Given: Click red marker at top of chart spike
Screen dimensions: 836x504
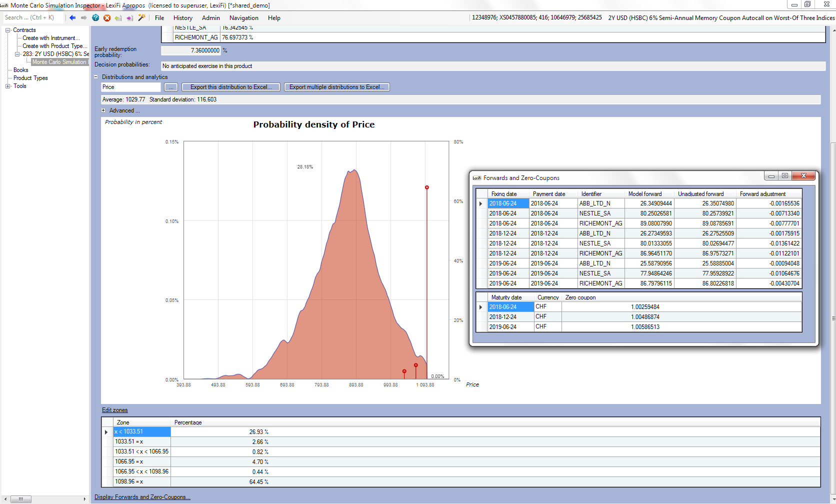Looking at the screenshot, I should [427, 187].
